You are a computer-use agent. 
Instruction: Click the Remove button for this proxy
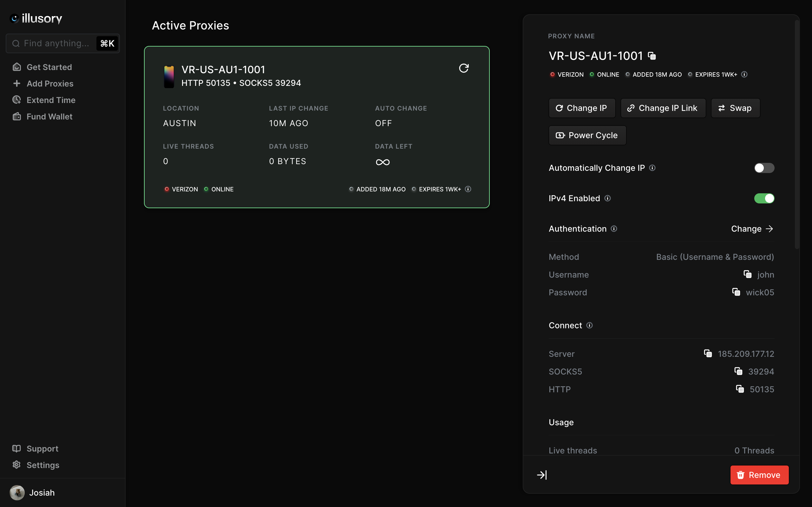759,475
